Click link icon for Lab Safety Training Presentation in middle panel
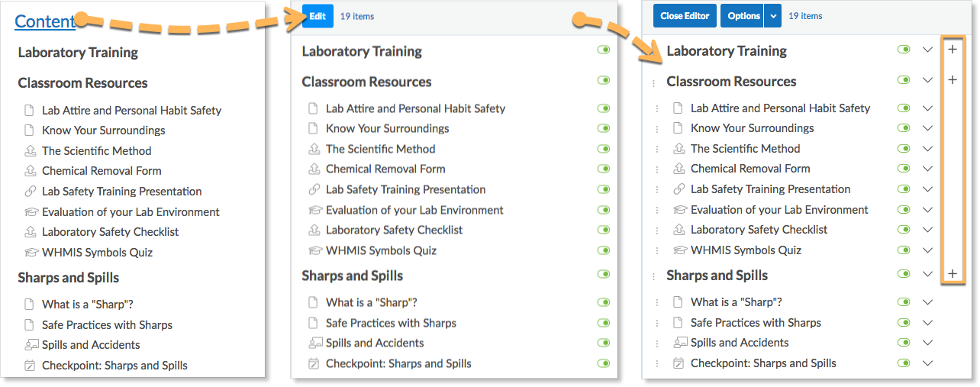This screenshot has width=980, height=387. [314, 189]
